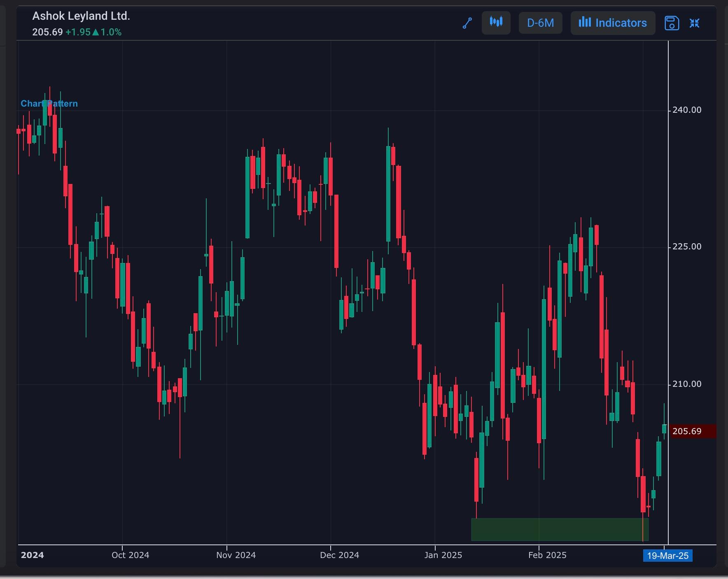Click the 225.00 price axis label
The image size is (728, 579).
click(x=687, y=246)
